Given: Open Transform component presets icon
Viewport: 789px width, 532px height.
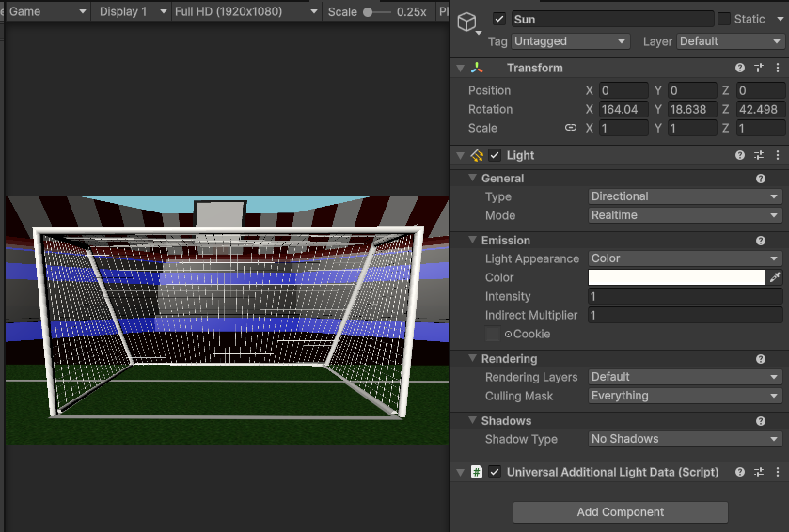Looking at the screenshot, I should [759, 68].
